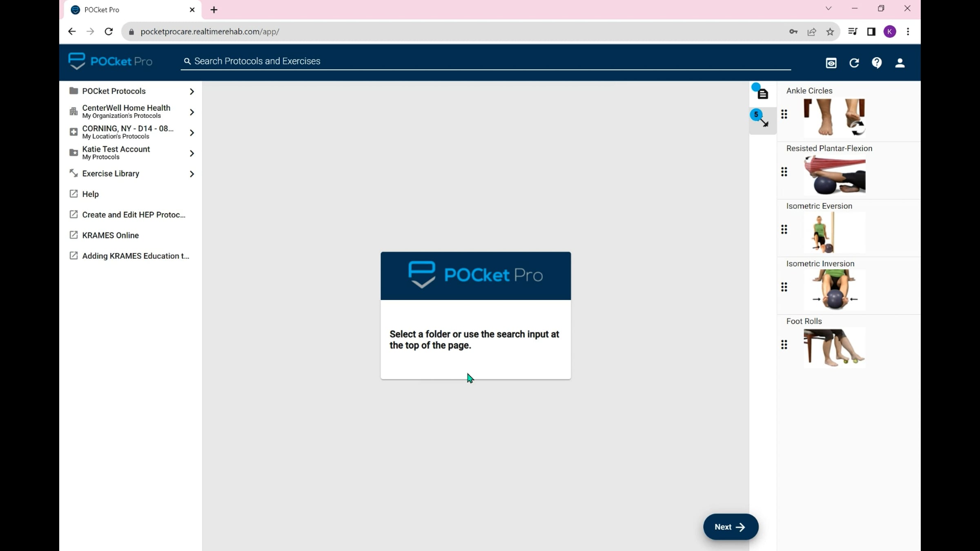Click the drag handle beside Ankle Circles
The image size is (980, 551).
click(784, 114)
